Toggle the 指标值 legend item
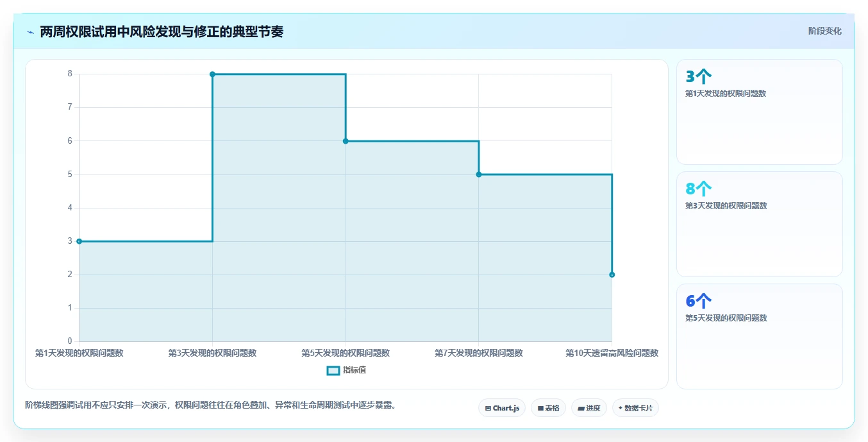Image resolution: width=868 pixels, height=442 pixels. (347, 370)
